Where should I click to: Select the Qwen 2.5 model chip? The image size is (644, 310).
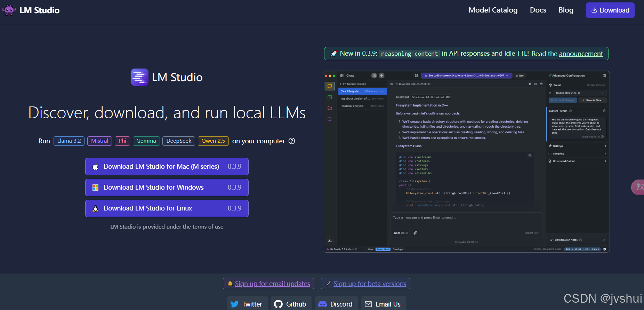pyautogui.click(x=213, y=141)
